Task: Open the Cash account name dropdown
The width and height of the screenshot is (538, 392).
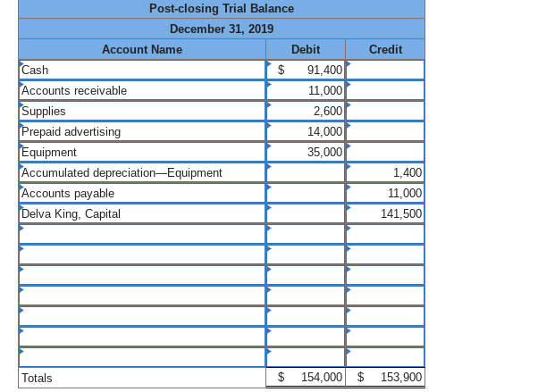Action: [x=141, y=70]
